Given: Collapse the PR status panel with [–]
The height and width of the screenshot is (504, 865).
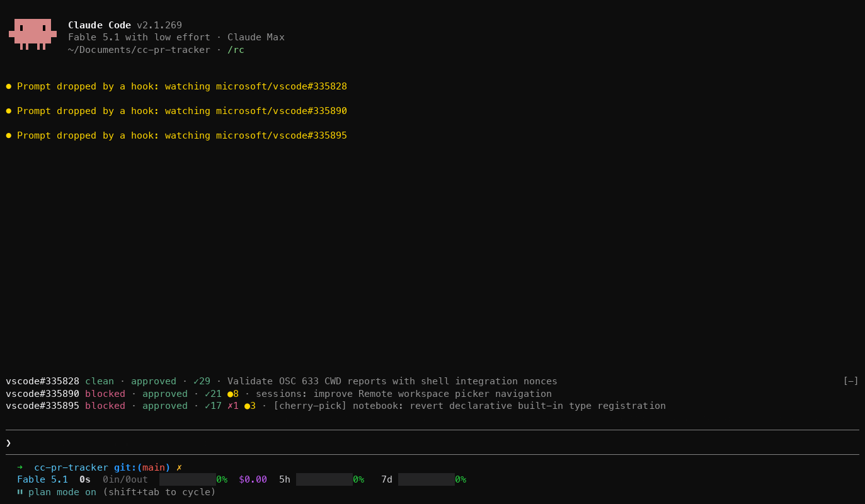Looking at the screenshot, I should (851, 381).
